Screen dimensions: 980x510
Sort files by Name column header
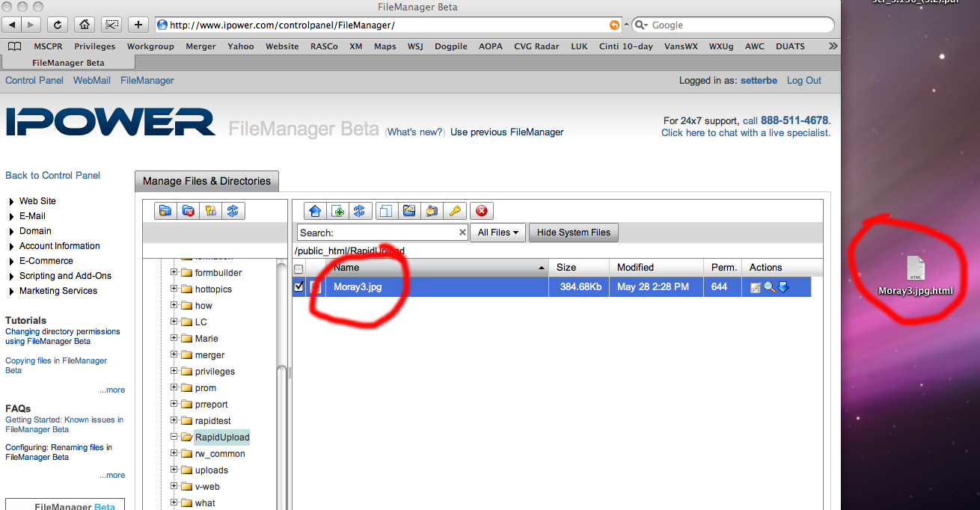click(427, 268)
